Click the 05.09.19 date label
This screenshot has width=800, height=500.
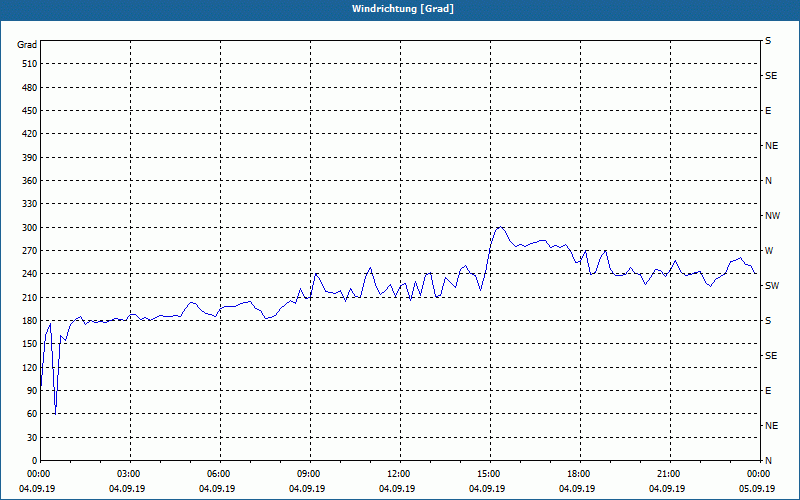click(757, 489)
